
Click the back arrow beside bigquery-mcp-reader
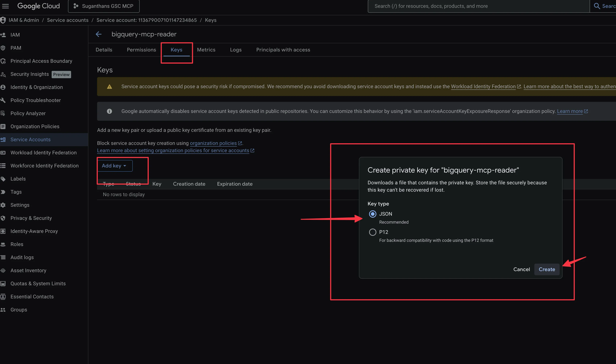[99, 34]
